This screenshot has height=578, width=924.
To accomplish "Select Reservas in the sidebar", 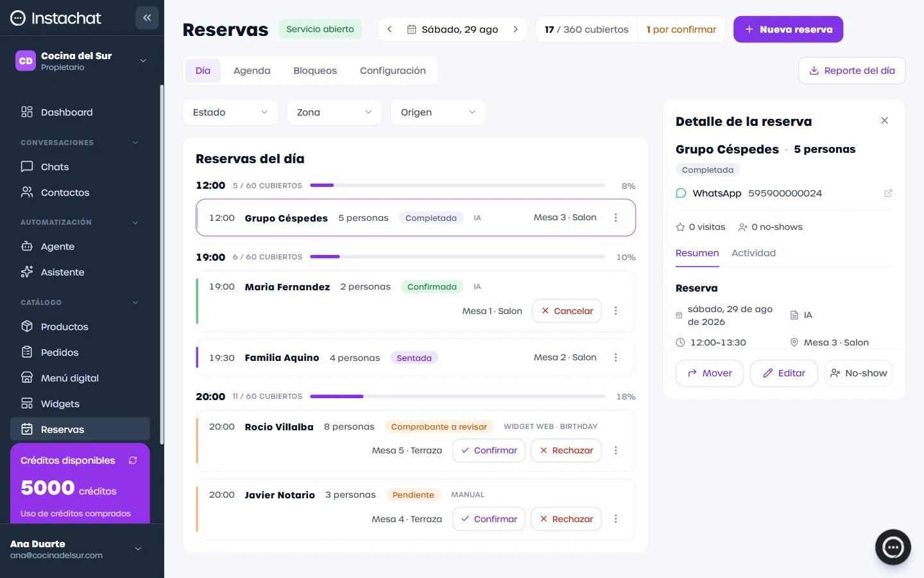I will click(80, 430).
